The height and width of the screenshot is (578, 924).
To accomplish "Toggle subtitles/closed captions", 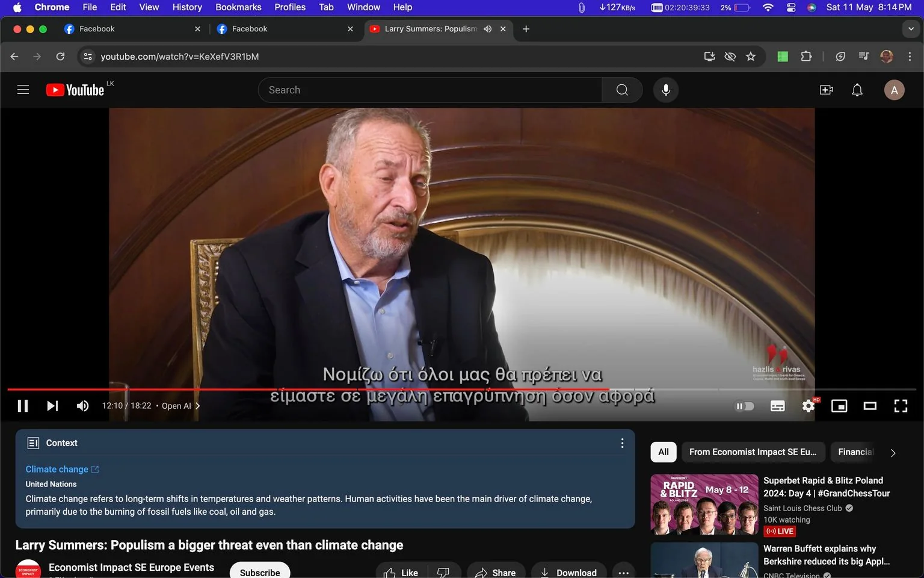I will point(777,406).
